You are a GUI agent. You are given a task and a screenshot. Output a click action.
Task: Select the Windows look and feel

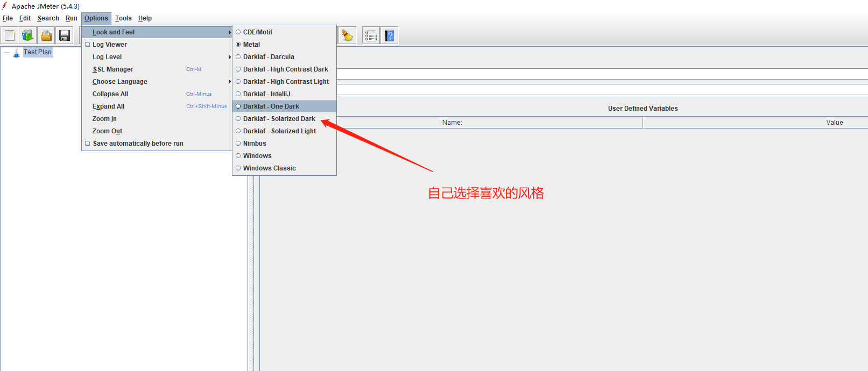284,156
